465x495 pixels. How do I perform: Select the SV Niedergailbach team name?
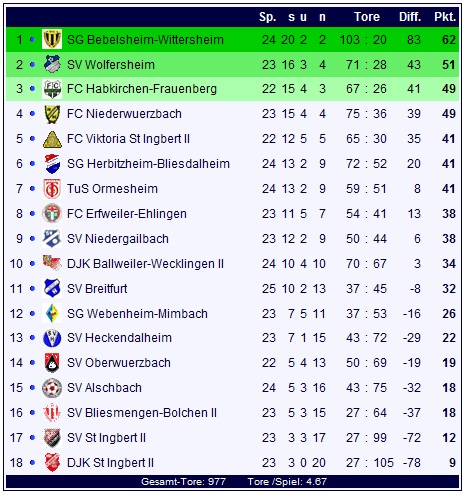(118, 239)
